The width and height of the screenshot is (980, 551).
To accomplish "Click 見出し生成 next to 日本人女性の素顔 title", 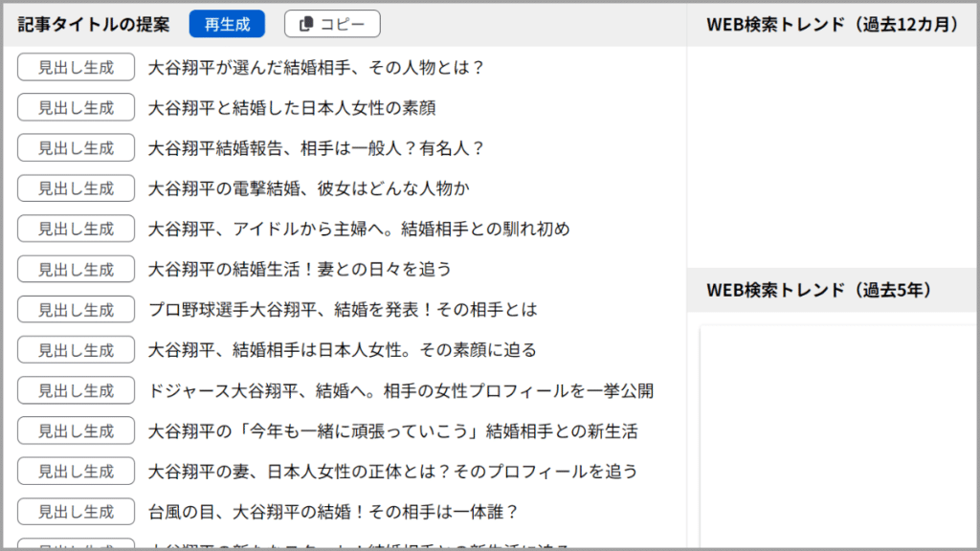I will pos(76,107).
